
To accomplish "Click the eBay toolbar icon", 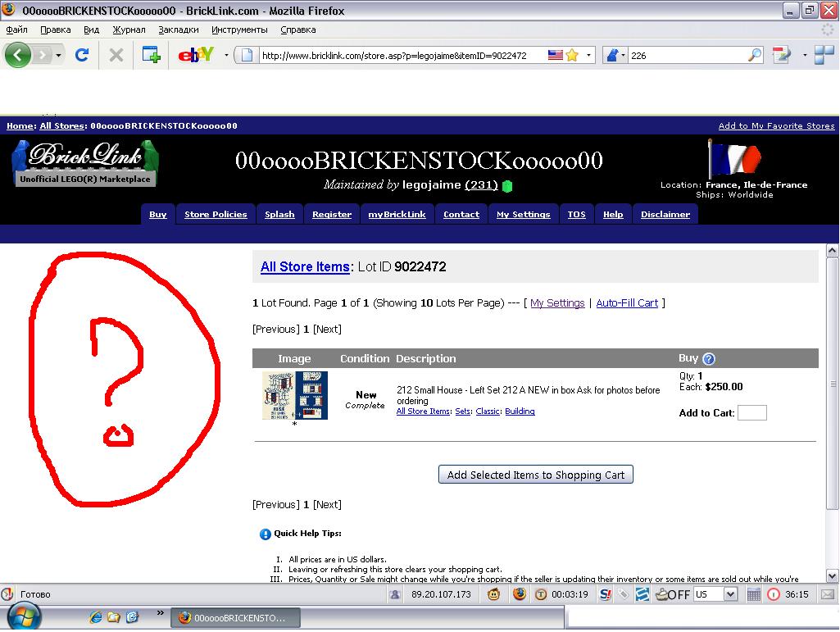I will pyautogui.click(x=196, y=55).
